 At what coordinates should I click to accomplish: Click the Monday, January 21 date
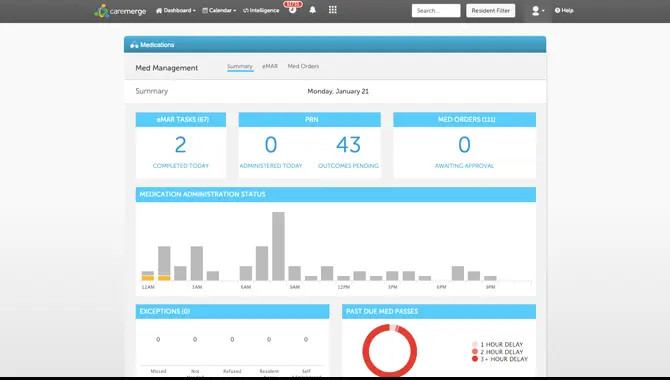coord(338,91)
